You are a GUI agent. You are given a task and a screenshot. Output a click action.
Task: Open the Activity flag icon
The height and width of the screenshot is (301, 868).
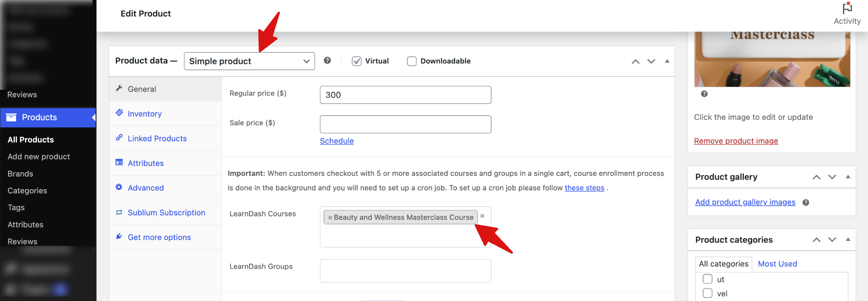[x=847, y=8]
